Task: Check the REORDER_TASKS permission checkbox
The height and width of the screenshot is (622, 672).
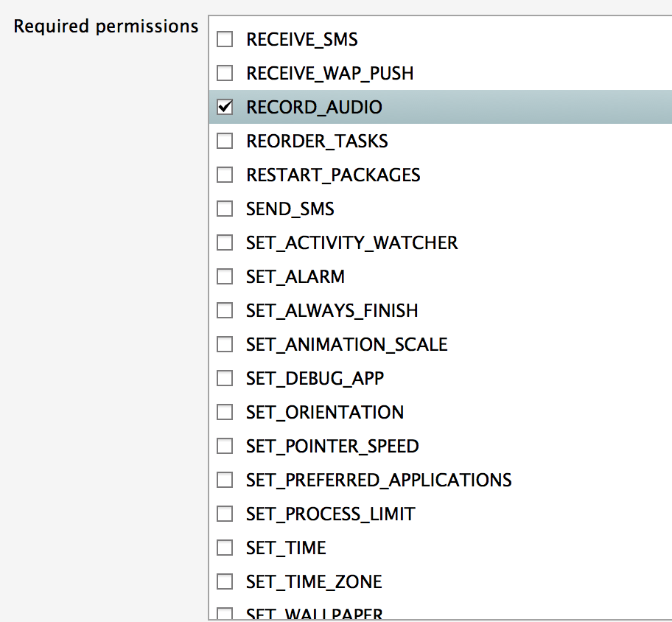Action: tap(225, 141)
